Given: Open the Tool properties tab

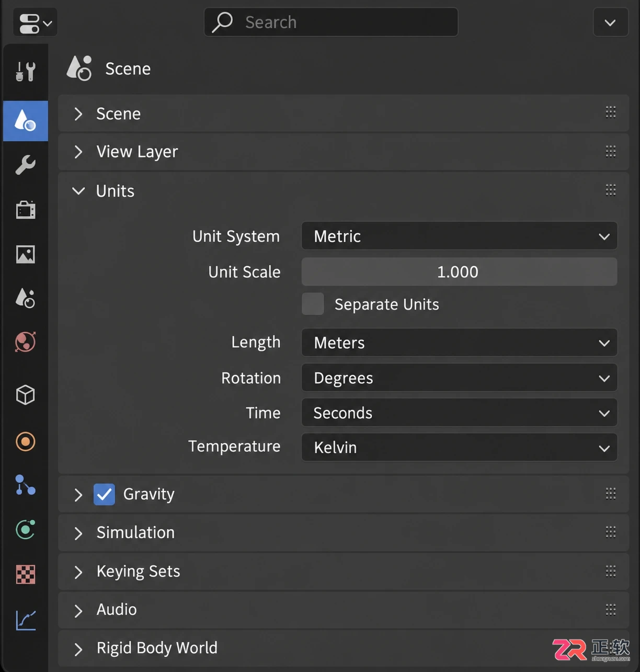Looking at the screenshot, I should (25, 72).
